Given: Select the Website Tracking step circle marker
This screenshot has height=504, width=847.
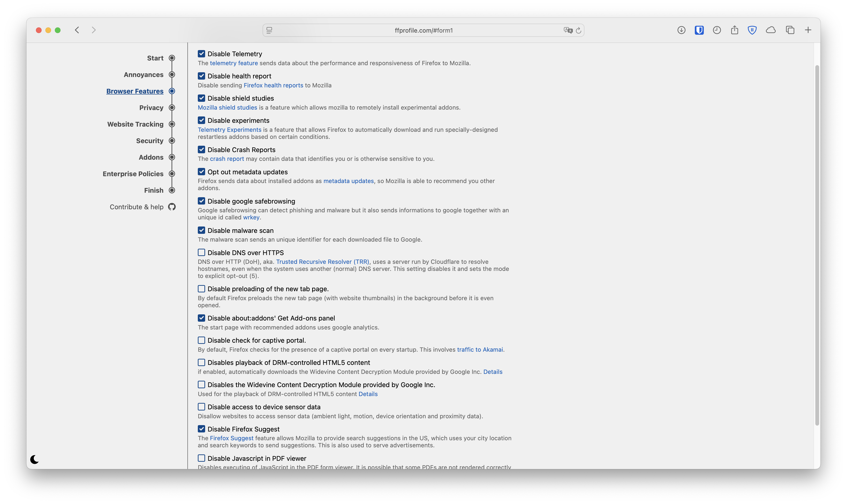Looking at the screenshot, I should (172, 124).
